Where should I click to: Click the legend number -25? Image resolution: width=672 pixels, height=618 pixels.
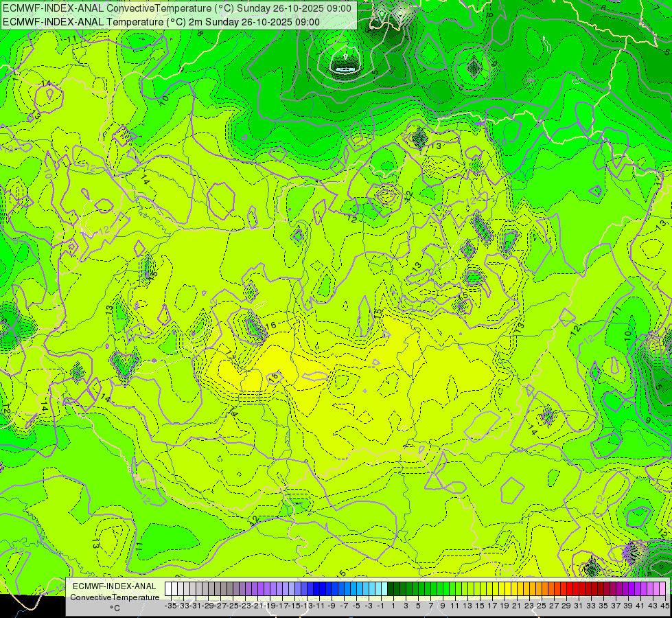tap(233, 606)
